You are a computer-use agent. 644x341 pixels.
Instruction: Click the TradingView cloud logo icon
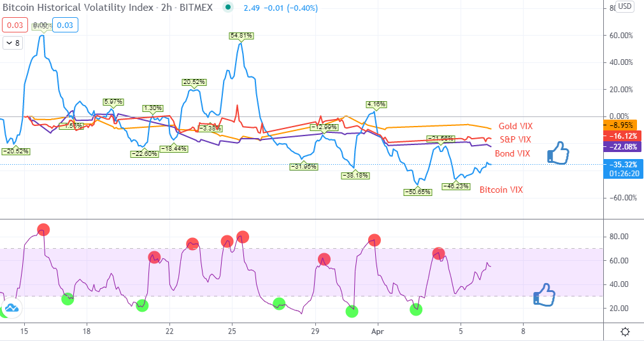click(x=11, y=308)
